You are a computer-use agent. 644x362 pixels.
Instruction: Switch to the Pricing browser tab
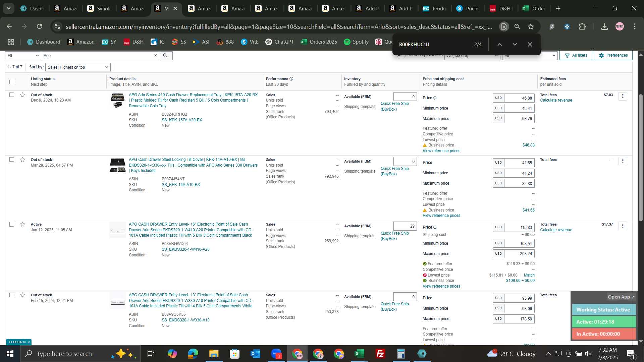coord(468,8)
